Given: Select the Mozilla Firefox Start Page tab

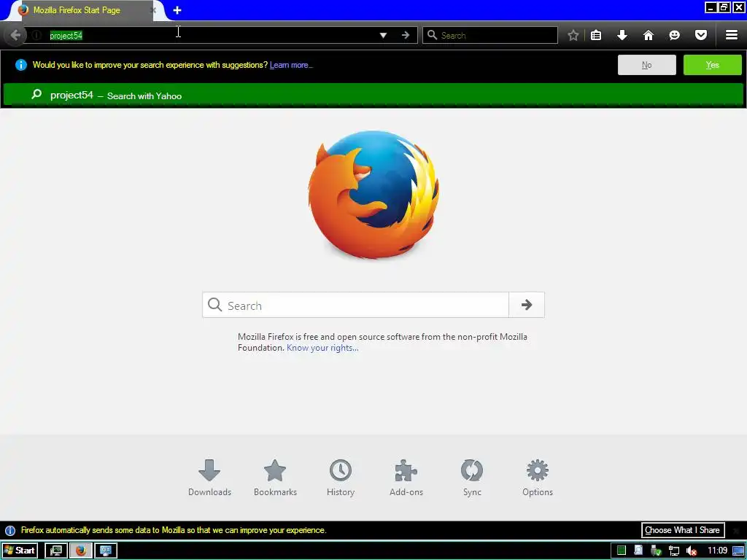Looking at the screenshot, I should [86, 10].
